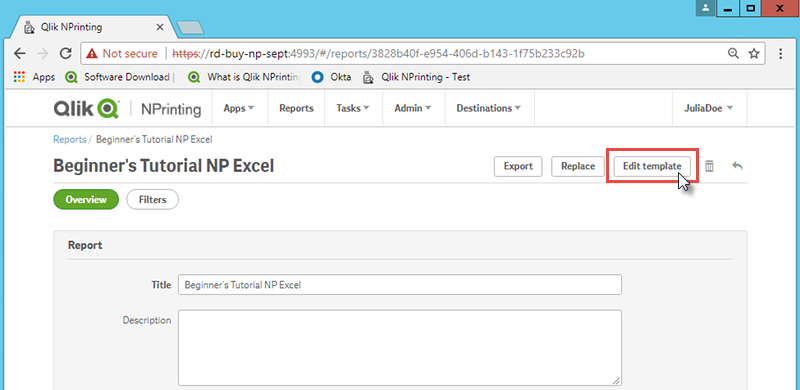Expand the Tasks menu
The height and width of the screenshot is (390, 800).
pyautogui.click(x=353, y=108)
